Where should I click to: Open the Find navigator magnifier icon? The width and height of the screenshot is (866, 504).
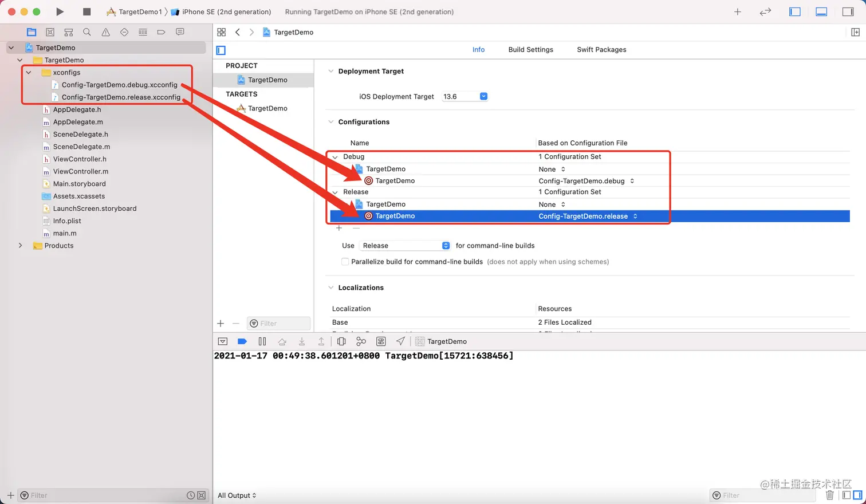click(x=87, y=32)
